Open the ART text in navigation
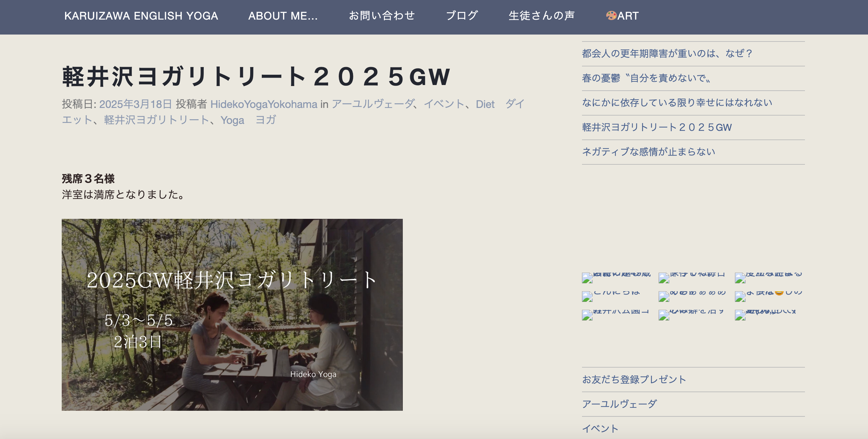 pyautogui.click(x=628, y=16)
